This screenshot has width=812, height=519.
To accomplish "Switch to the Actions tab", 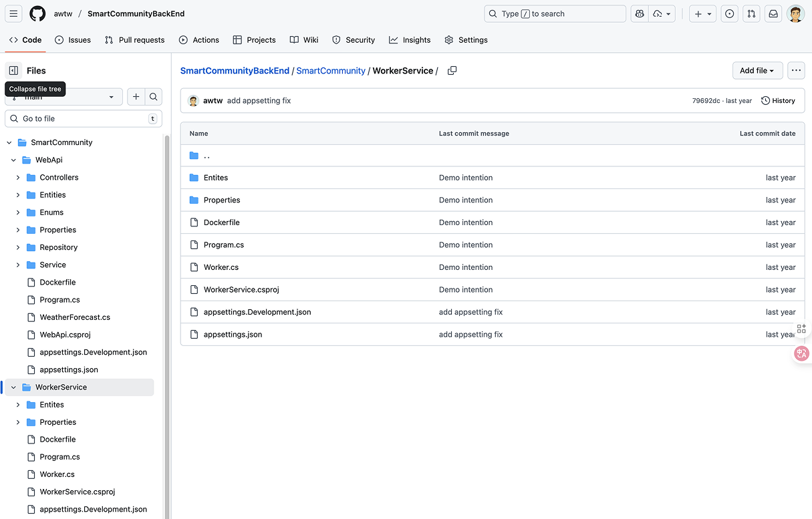I will tap(198, 40).
